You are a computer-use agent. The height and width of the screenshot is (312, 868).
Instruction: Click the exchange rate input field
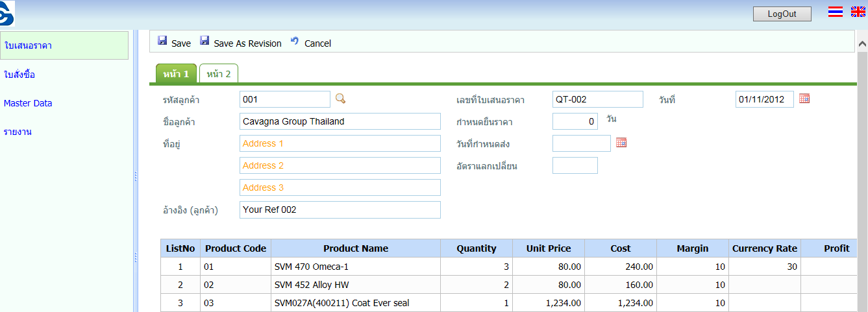point(575,165)
